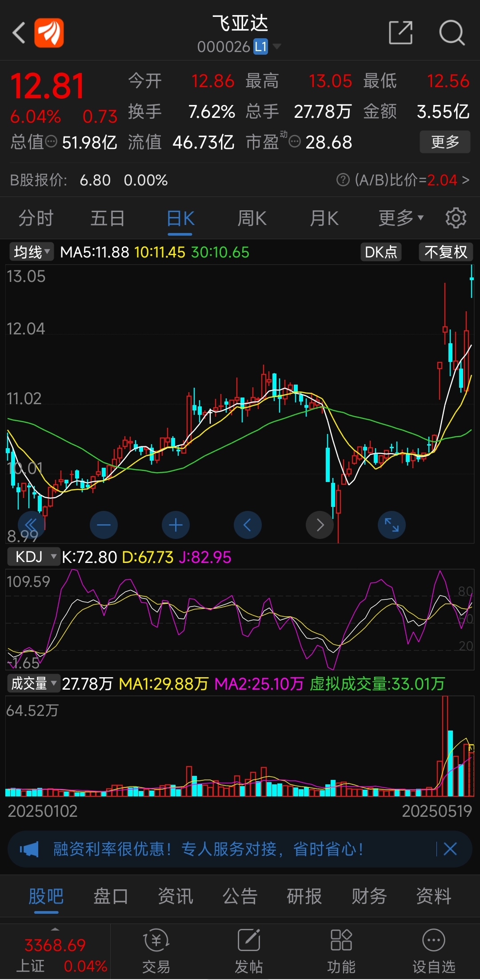Zoom out chart with minus button

pos(104,525)
